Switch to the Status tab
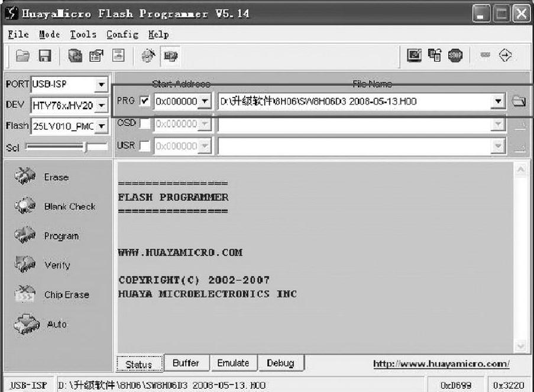The height and width of the screenshot is (392, 534). [139, 364]
